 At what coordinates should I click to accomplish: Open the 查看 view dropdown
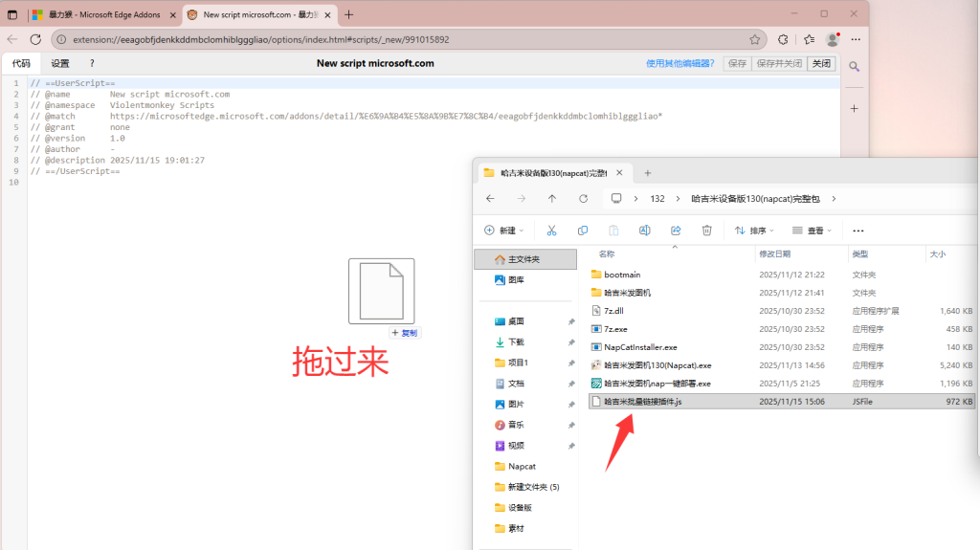[812, 231]
